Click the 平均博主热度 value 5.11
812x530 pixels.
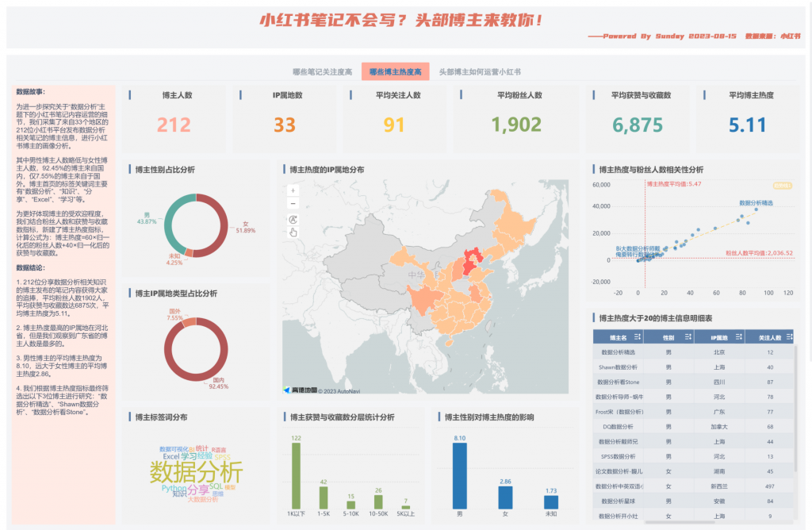[x=747, y=125]
